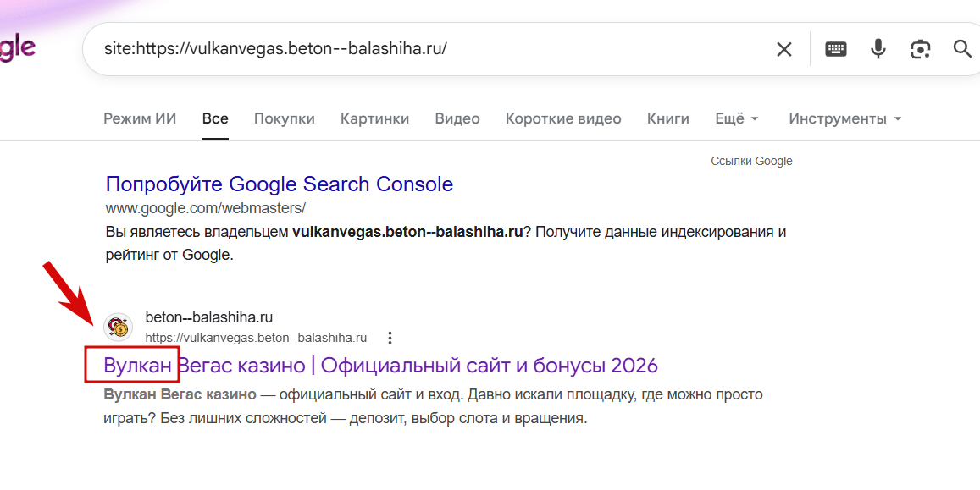Open three-dot menu beside result URL
Screen dimensions: 980x490
click(x=390, y=338)
